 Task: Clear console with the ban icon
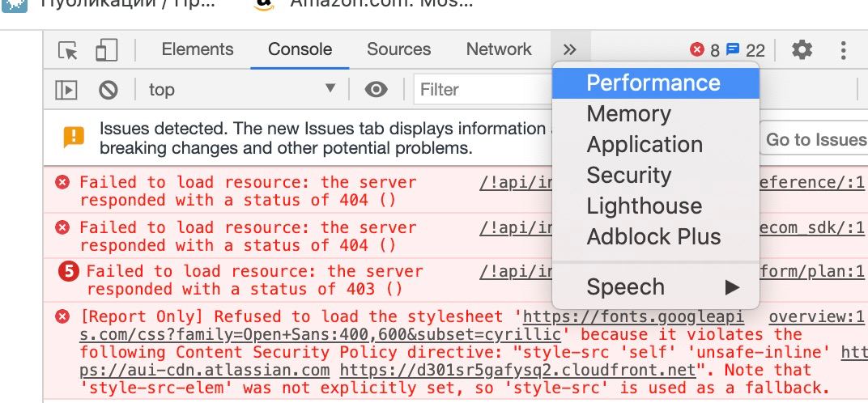pyautogui.click(x=108, y=90)
